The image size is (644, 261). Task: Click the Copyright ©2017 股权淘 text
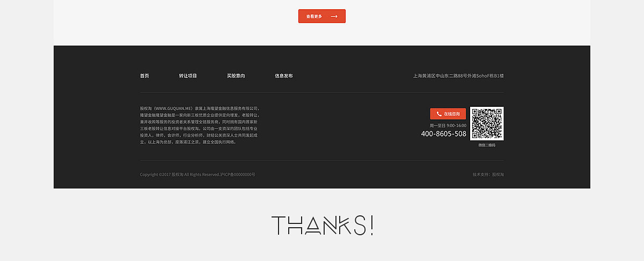(x=162, y=175)
